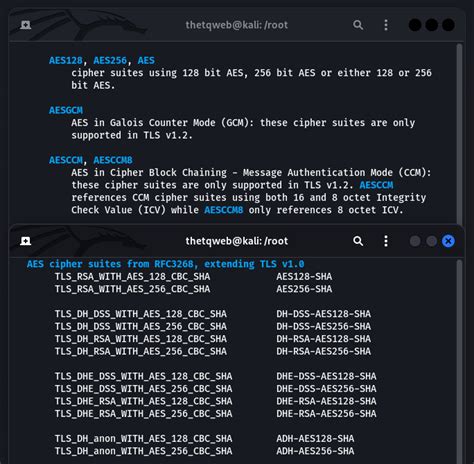Close the lower terminal with blue X
474x464 pixels.
point(448,241)
